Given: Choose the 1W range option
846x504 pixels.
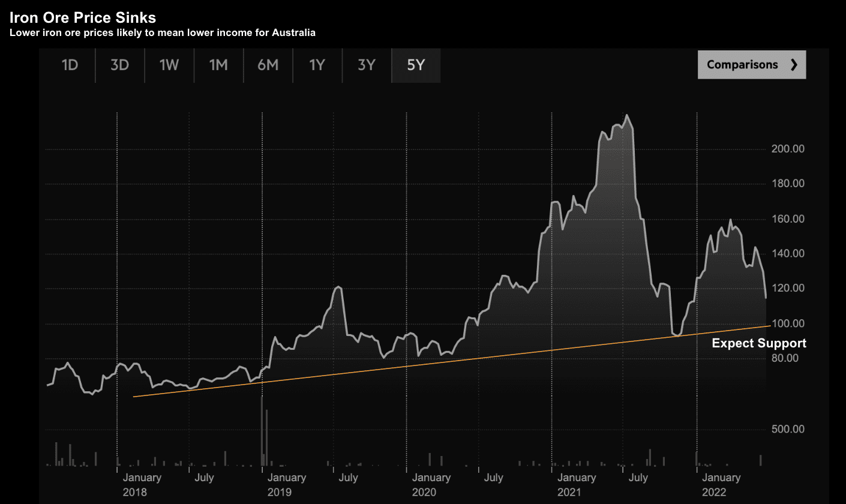Looking at the screenshot, I should pos(169,65).
